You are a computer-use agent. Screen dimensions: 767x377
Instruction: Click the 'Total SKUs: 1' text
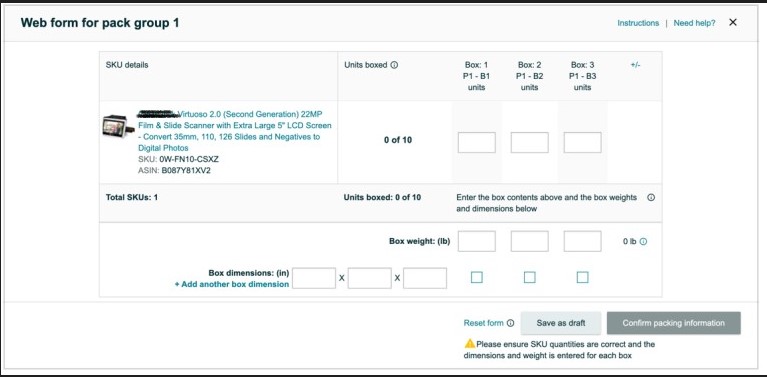pyautogui.click(x=132, y=198)
